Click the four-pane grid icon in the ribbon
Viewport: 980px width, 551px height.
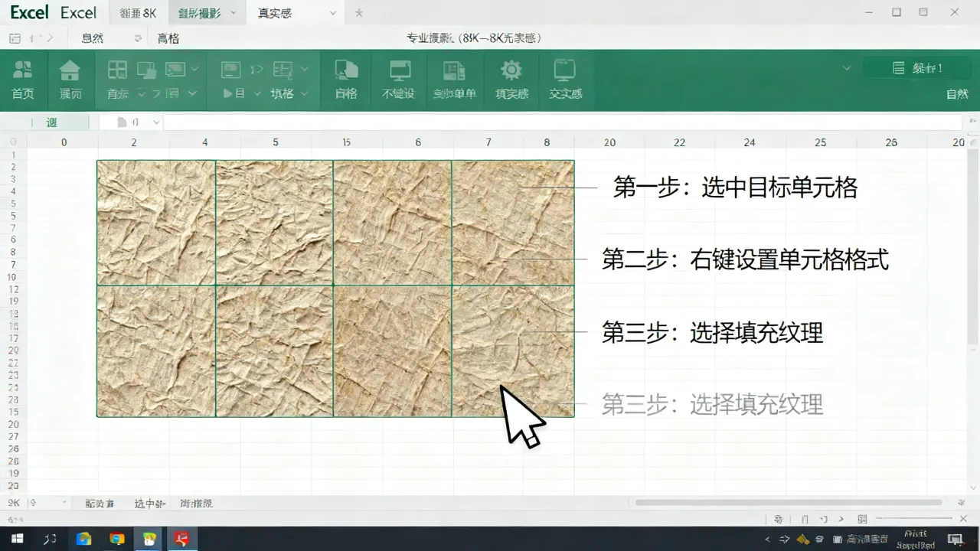tap(117, 70)
